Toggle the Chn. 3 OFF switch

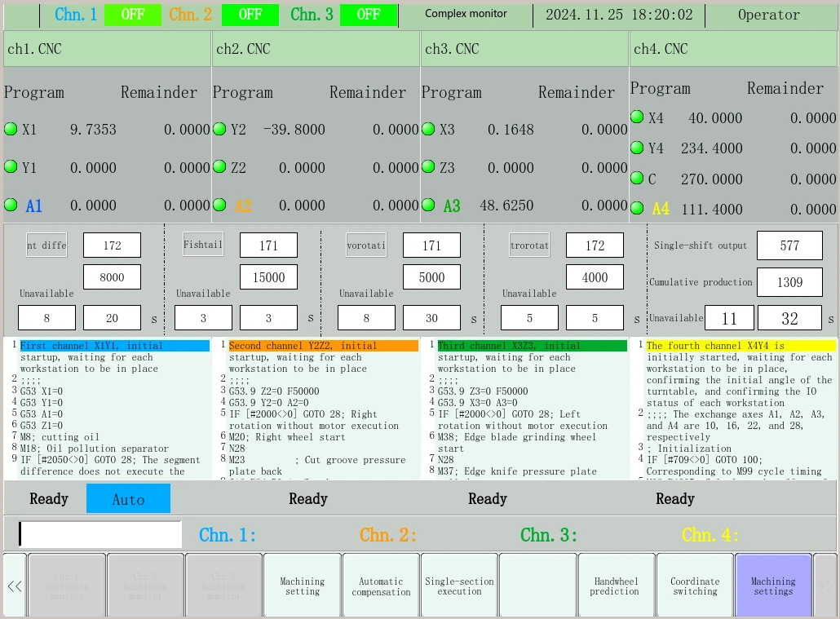369,15
